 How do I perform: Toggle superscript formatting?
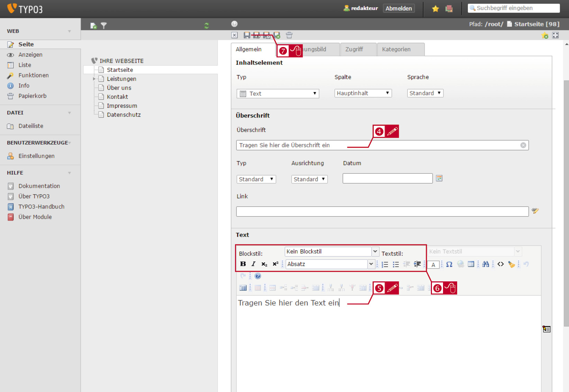click(276, 264)
